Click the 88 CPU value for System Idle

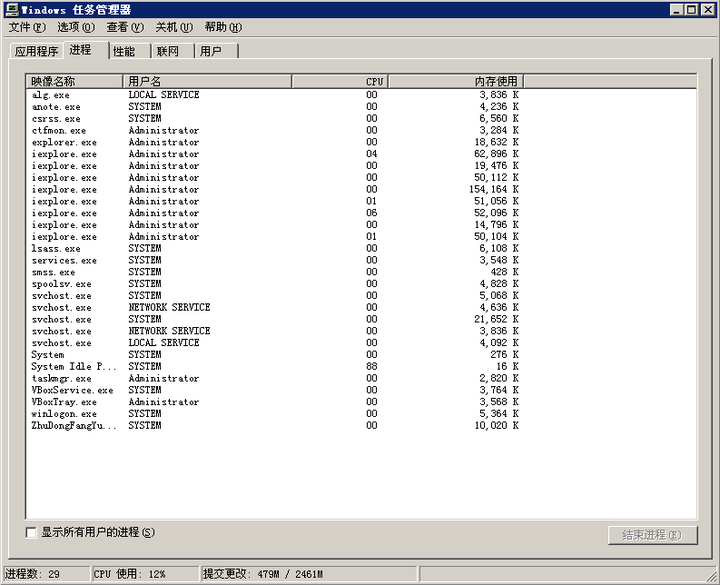(371, 367)
